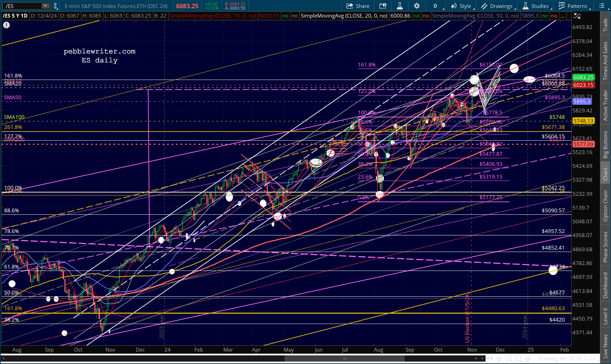Click the green 6083.25 price bubble
Screen dimensions: 611x364
pyautogui.click(x=583, y=78)
